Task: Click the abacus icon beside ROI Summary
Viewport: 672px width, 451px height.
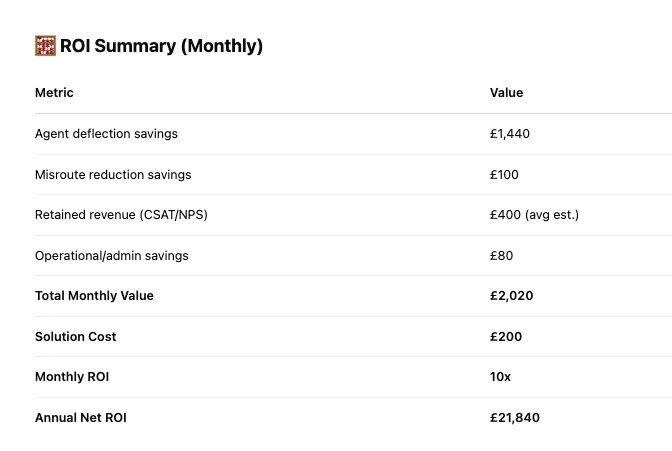Action: click(45, 45)
